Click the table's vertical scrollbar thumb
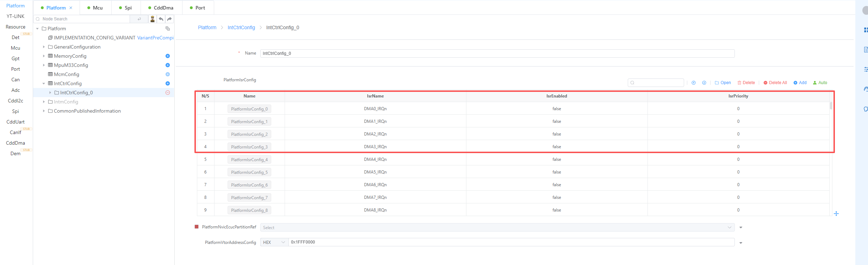Image resolution: width=868 pixels, height=265 pixels. (x=831, y=106)
